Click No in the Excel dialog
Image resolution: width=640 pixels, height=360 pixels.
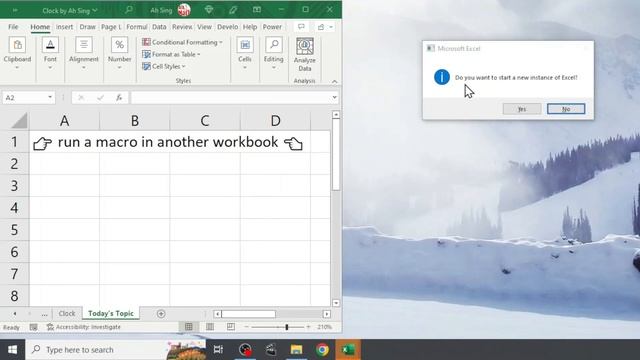click(x=566, y=109)
